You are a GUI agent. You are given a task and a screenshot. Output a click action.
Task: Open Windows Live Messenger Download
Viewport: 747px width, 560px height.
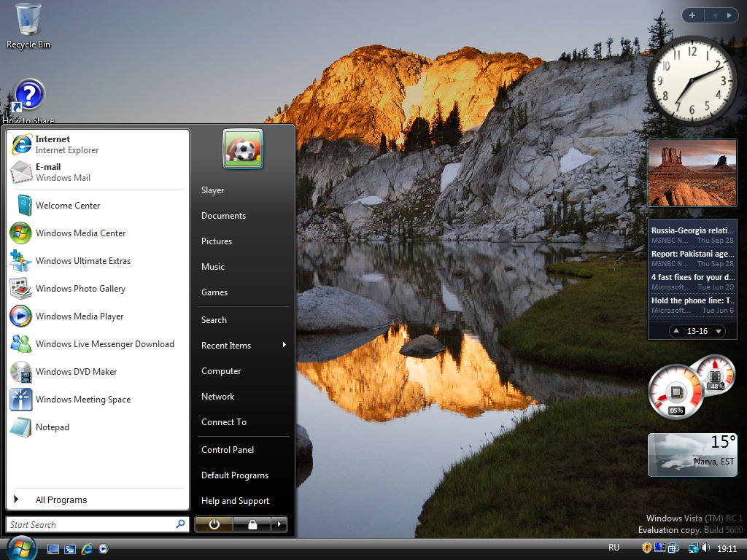(98, 344)
